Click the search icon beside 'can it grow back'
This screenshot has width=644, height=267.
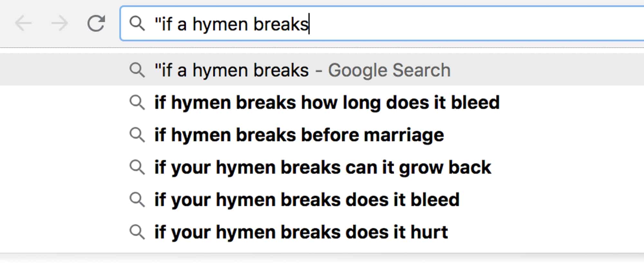point(137,167)
